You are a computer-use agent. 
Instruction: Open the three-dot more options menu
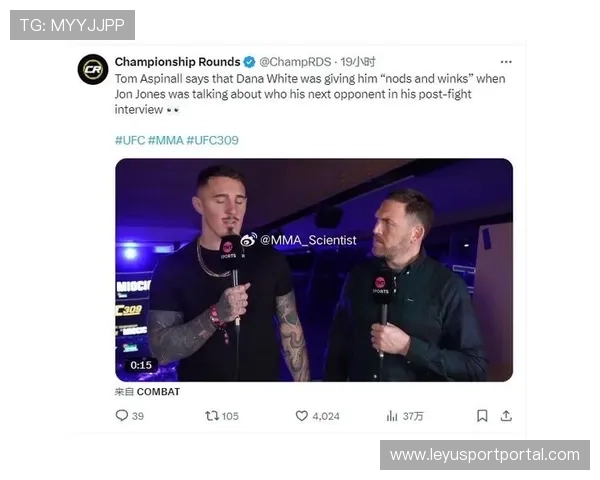pyautogui.click(x=506, y=62)
